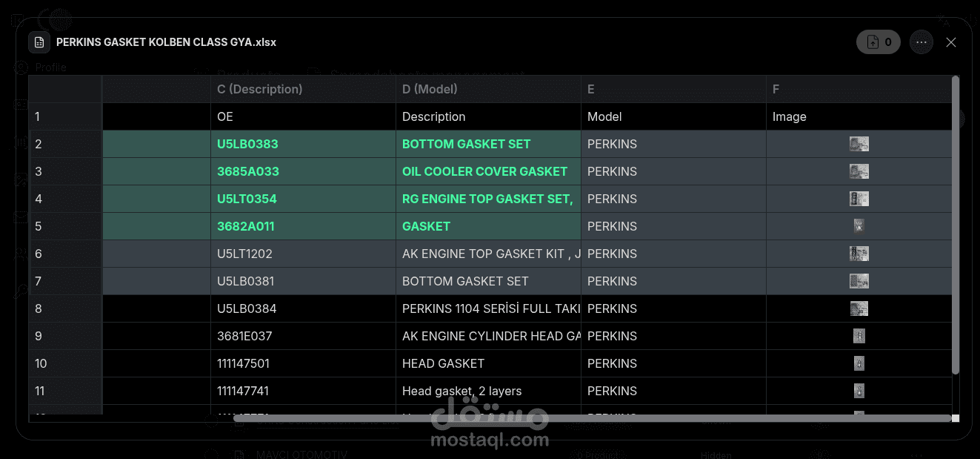Click the spreadsheet file icon beside the filename
980x459 pixels.
39,42
